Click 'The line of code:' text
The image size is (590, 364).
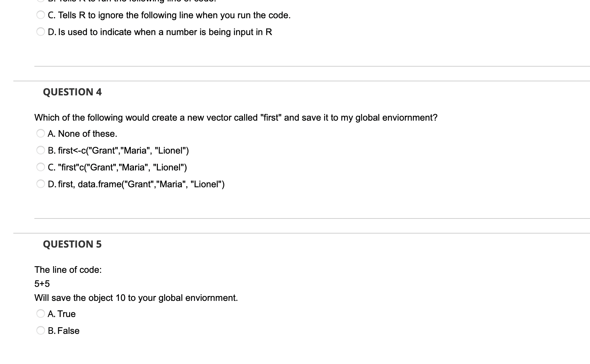coord(68,270)
